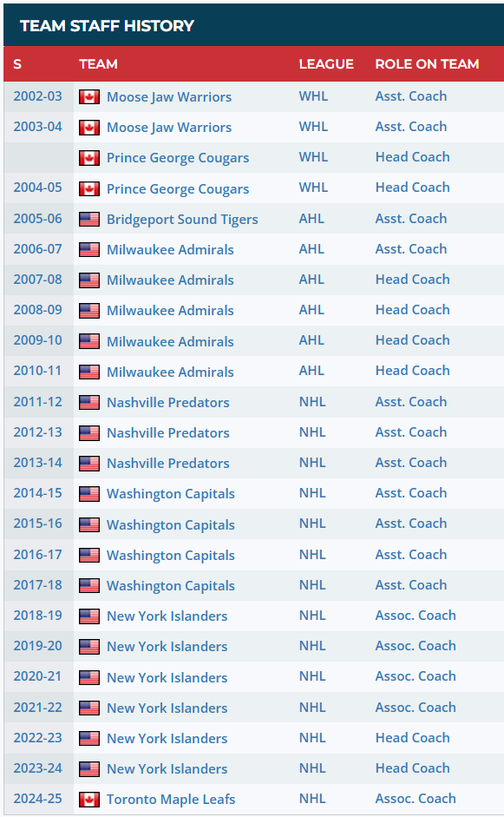Select the 2023-24 season link

point(37,768)
